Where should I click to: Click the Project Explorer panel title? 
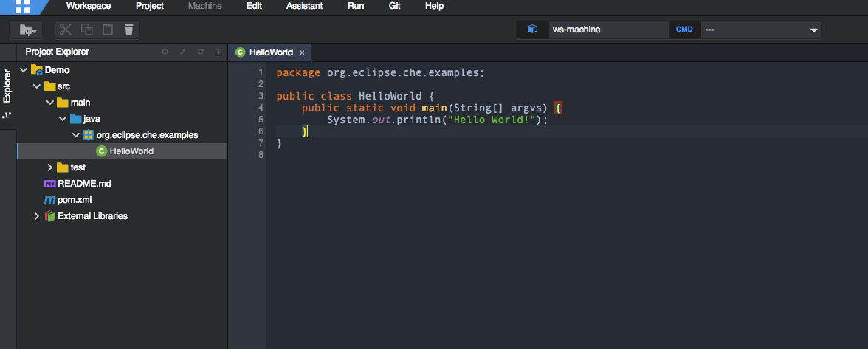pos(57,52)
